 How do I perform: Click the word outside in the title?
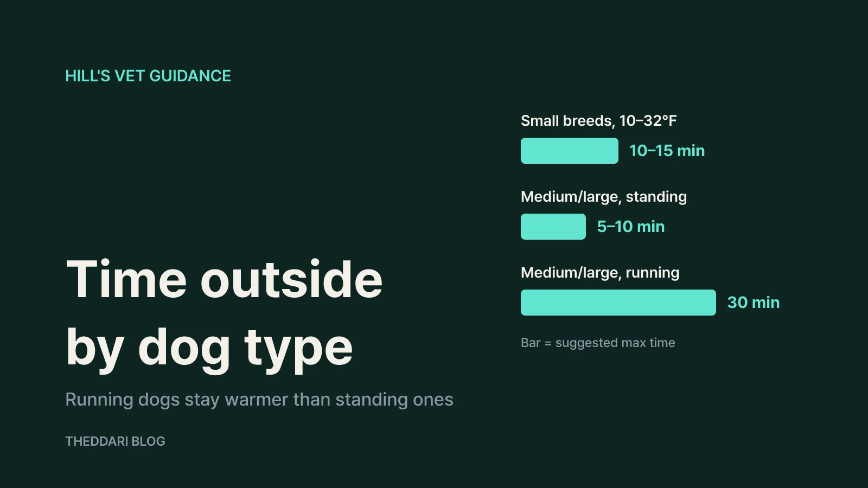(292, 280)
